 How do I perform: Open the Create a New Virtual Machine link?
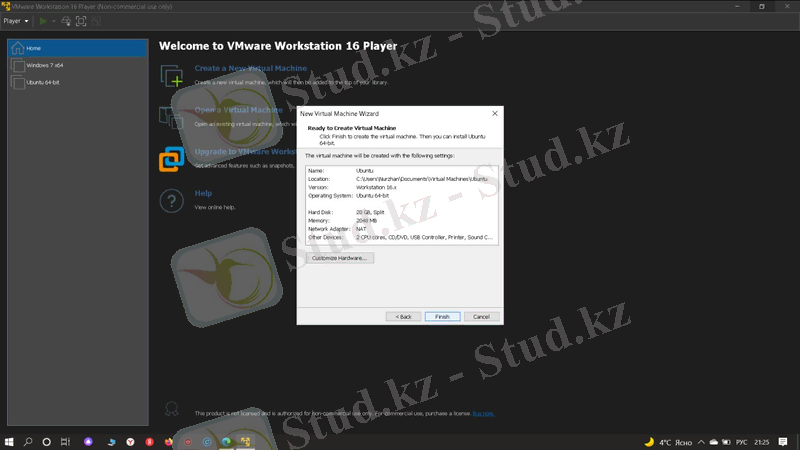tap(251, 68)
